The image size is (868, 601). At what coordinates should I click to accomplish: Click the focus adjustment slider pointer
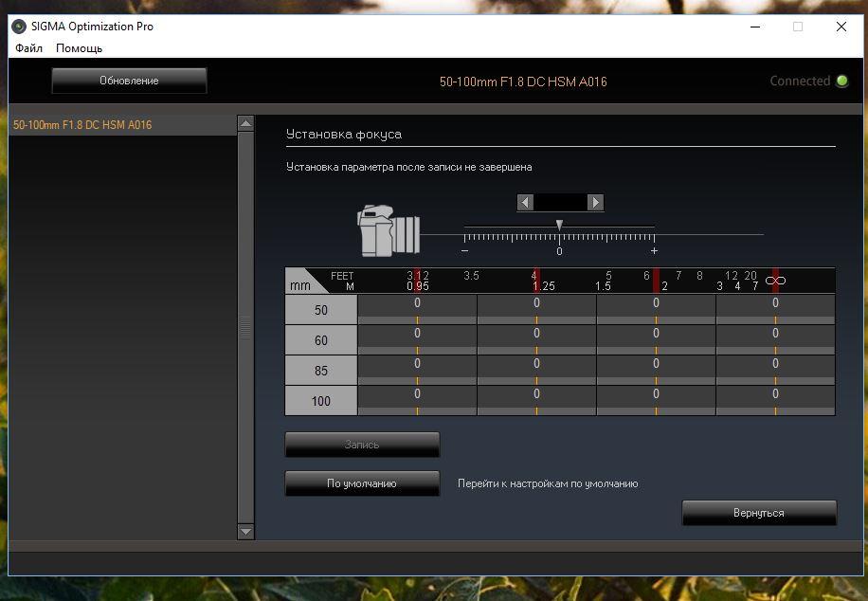[x=560, y=225]
